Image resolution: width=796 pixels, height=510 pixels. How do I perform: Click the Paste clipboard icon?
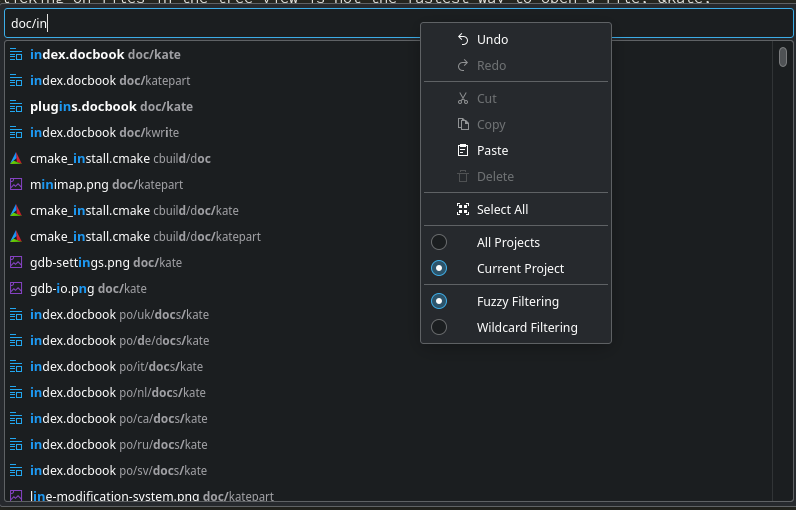tap(462, 150)
